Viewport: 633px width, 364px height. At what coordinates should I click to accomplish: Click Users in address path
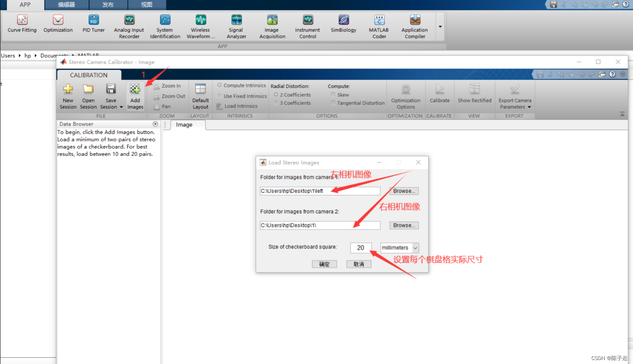tap(8, 55)
